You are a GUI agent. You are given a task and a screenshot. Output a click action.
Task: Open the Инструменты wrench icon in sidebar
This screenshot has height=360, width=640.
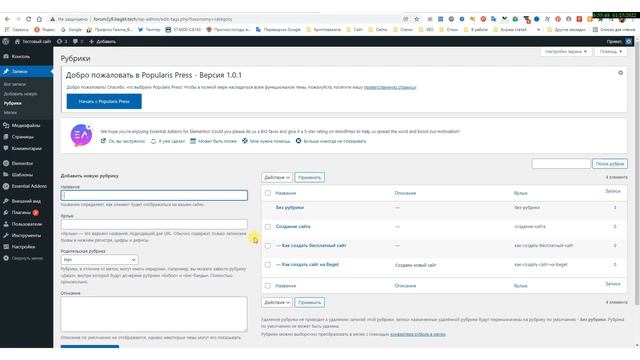[6, 235]
